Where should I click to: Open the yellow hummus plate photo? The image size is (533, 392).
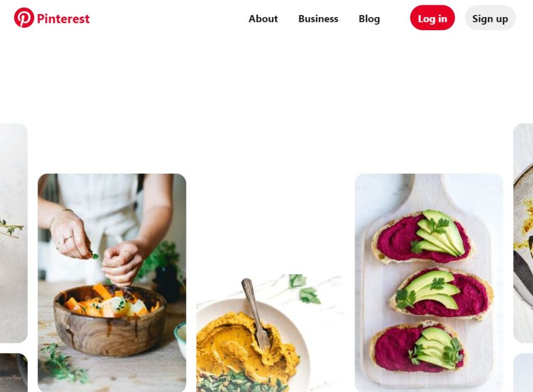coord(270,333)
